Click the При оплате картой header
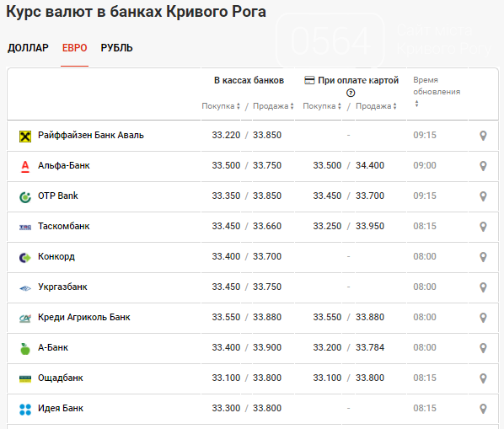The width and height of the screenshot is (504, 429). 358,80
